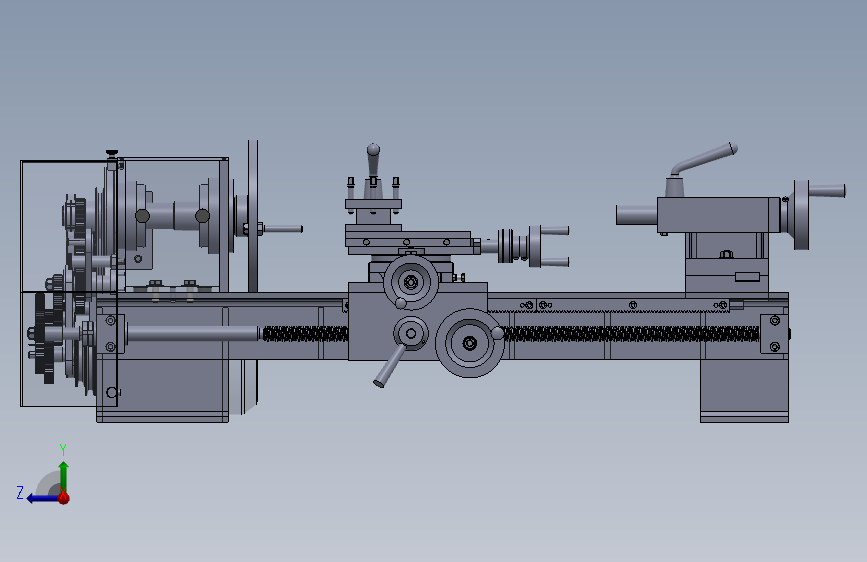
Task: Select the half-nut lever below the apron
Action: [390, 366]
